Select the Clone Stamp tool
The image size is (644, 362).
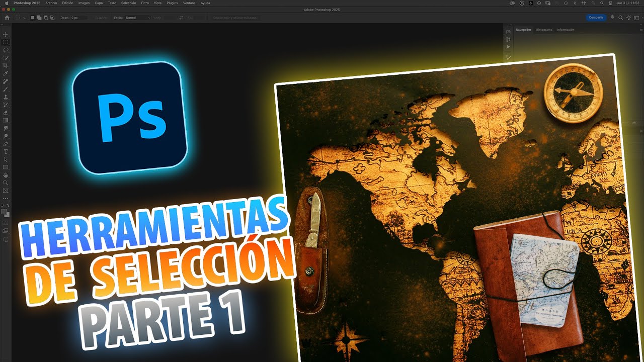point(6,97)
